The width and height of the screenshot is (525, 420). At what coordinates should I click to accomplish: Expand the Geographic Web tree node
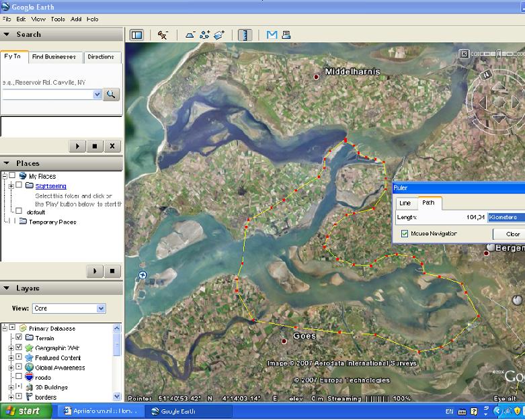(11, 348)
